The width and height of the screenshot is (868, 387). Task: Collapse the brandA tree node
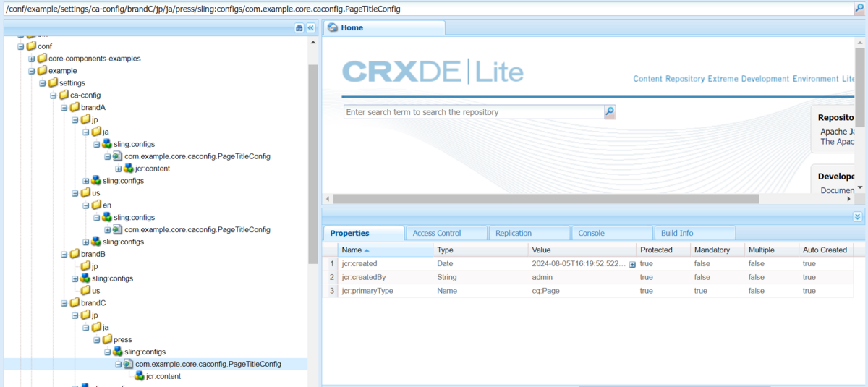point(64,108)
